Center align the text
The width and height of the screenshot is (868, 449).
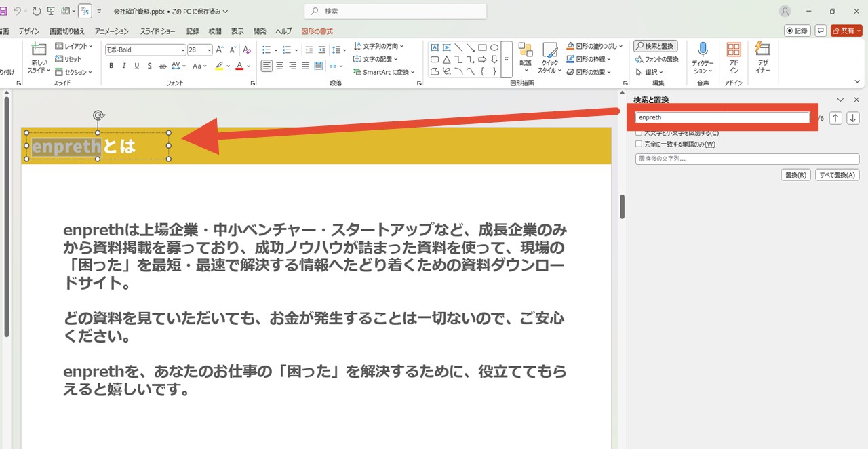click(280, 66)
